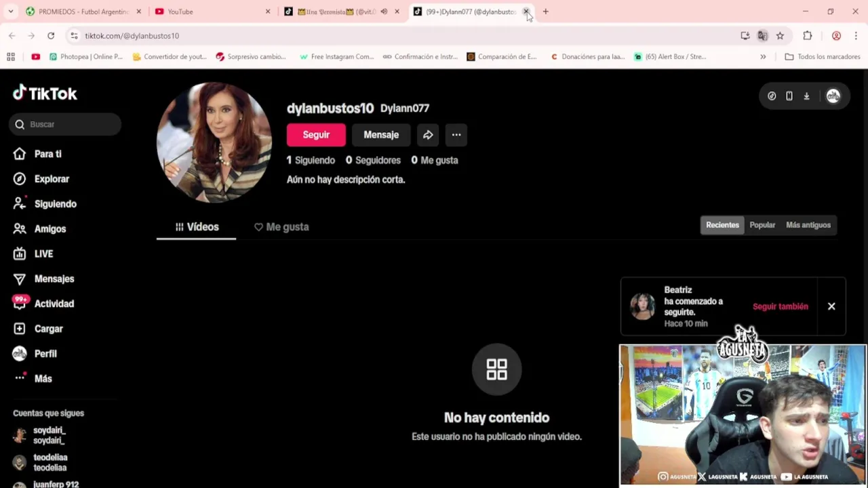The height and width of the screenshot is (488, 868).
Task: Switch to the Me gusta tab
Action: [281, 227]
